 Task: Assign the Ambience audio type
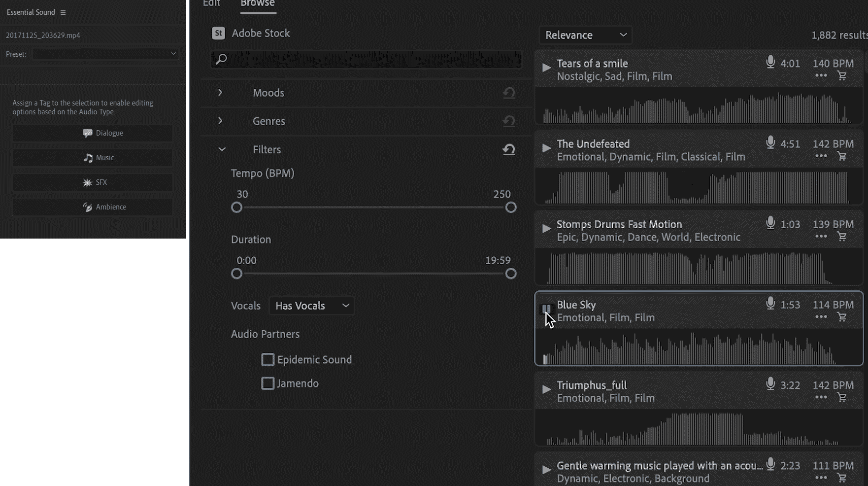(x=93, y=207)
